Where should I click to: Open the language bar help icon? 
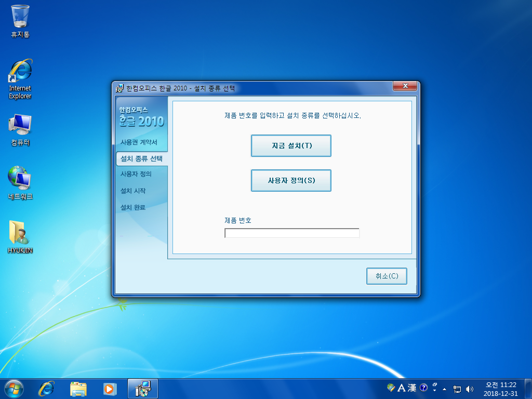point(423,388)
